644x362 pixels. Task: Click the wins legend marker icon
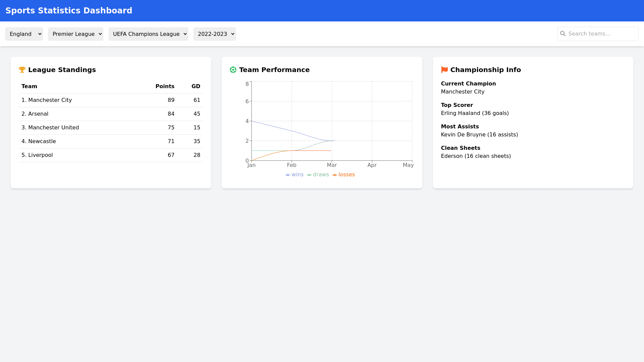click(x=288, y=175)
